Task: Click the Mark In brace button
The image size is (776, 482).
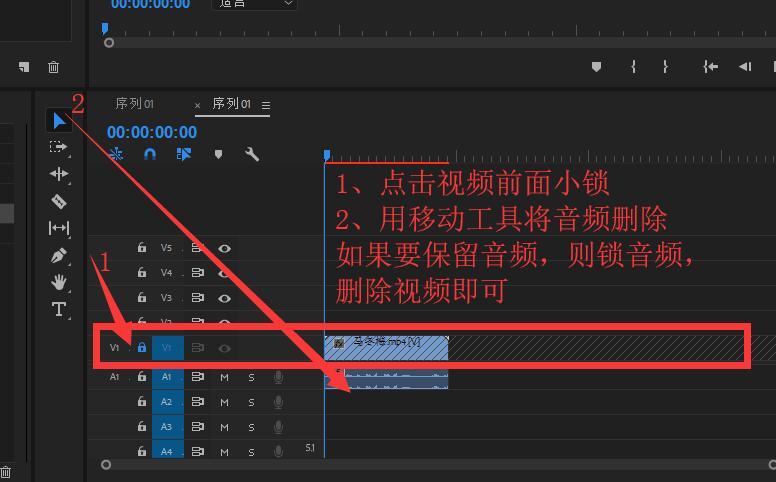Action: pyautogui.click(x=633, y=67)
